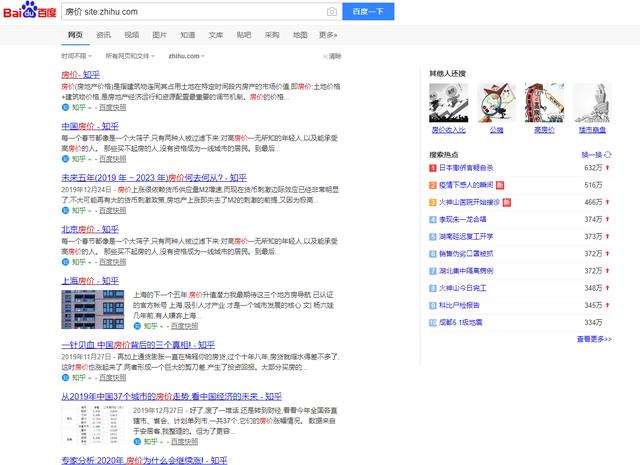The height and width of the screenshot is (465, 640).
Task: Click the 知乎 source icon under 房价 - 知乎 result
Action: [x=65, y=107]
